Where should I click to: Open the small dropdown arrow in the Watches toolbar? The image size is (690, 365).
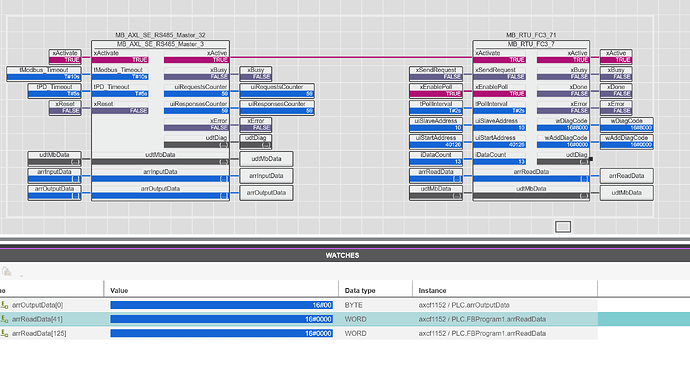[21, 276]
